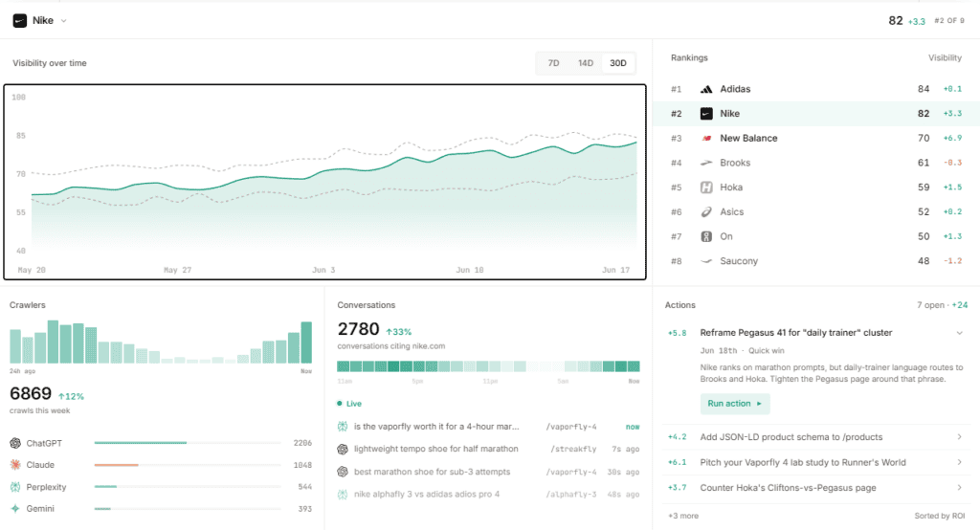Viewport: 980px width, 530px height.
Task: Click the On logo icon
Action: 706,236
